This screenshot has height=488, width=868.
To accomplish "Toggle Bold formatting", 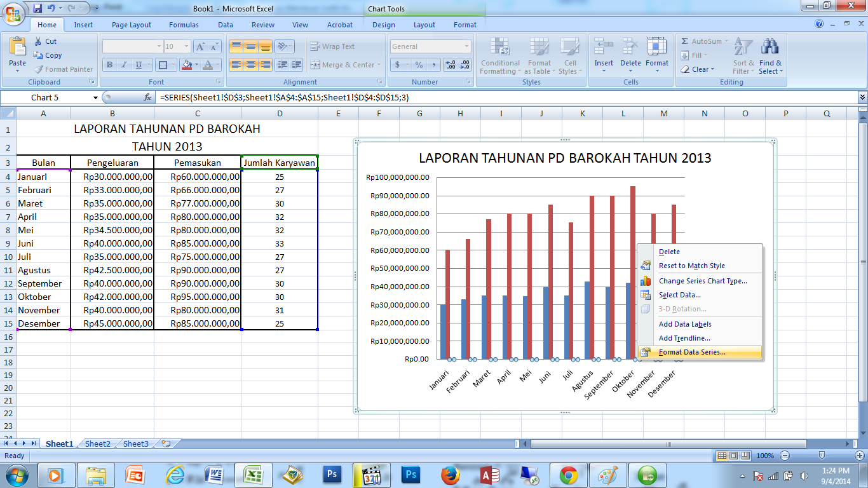I will pyautogui.click(x=109, y=65).
